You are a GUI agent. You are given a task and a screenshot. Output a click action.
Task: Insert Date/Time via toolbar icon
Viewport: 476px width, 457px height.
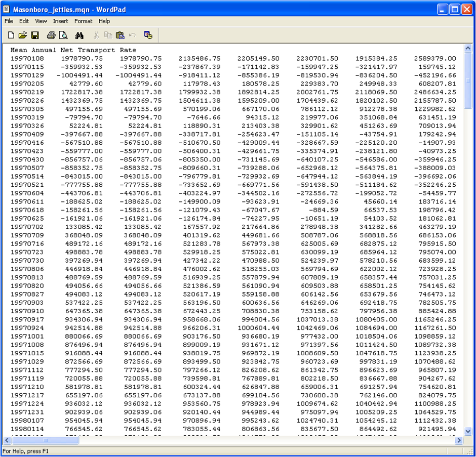tap(148, 35)
